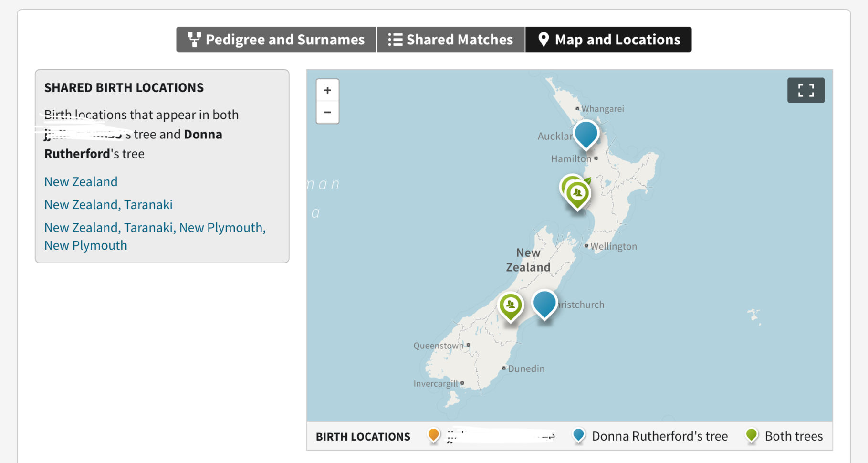Click the pedigree icon on the Pedigree tab
This screenshot has height=463, width=868.
194,39
